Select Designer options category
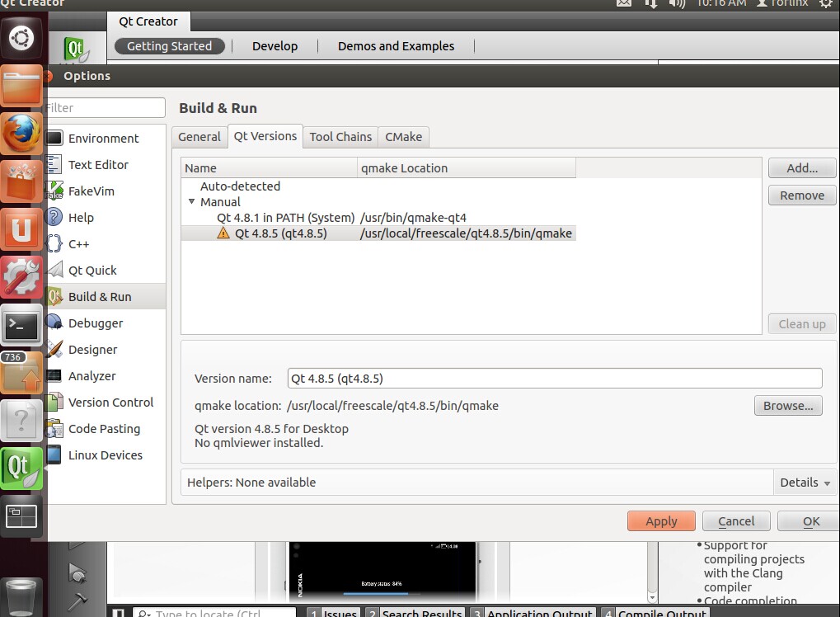 (x=106, y=350)
